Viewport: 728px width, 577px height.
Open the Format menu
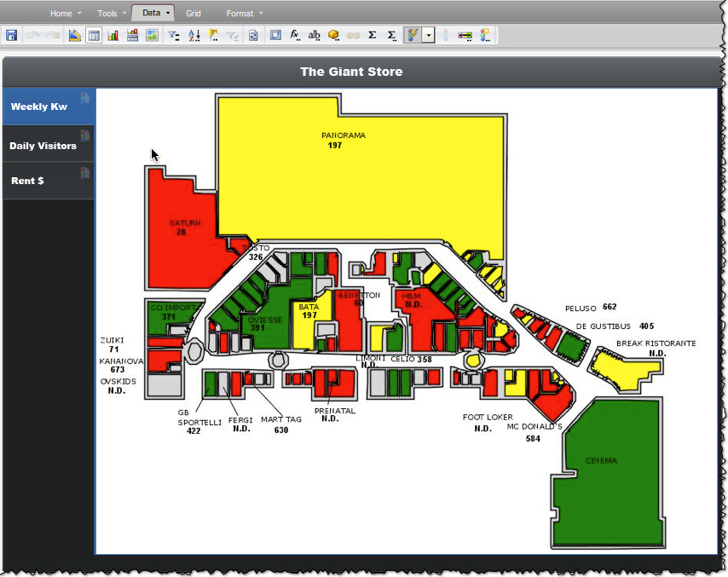(240, 14)
